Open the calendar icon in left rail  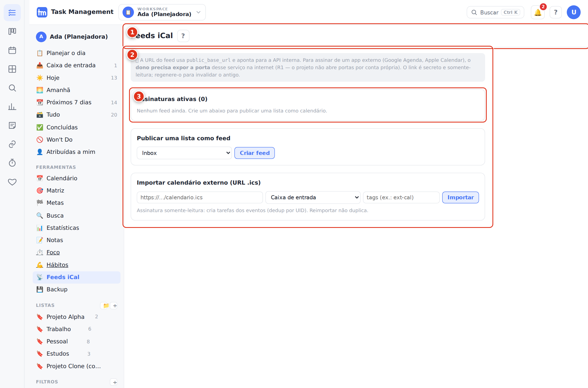(x=12, y=50)
